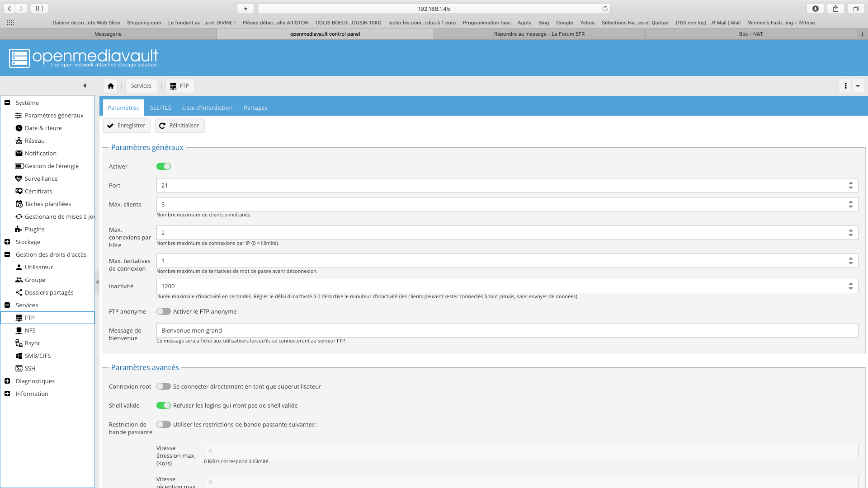
Task: Switch to the SSL/TLS tab
Action: 160,108
